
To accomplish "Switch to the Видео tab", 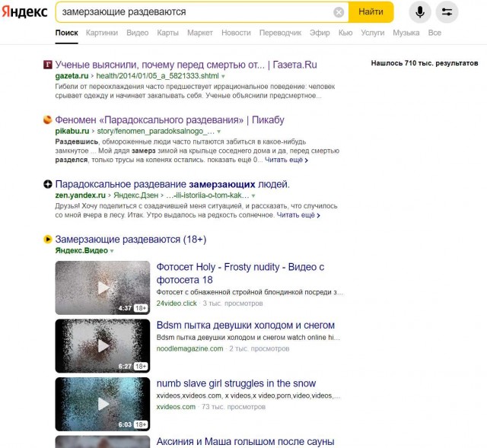I will 137,33.
